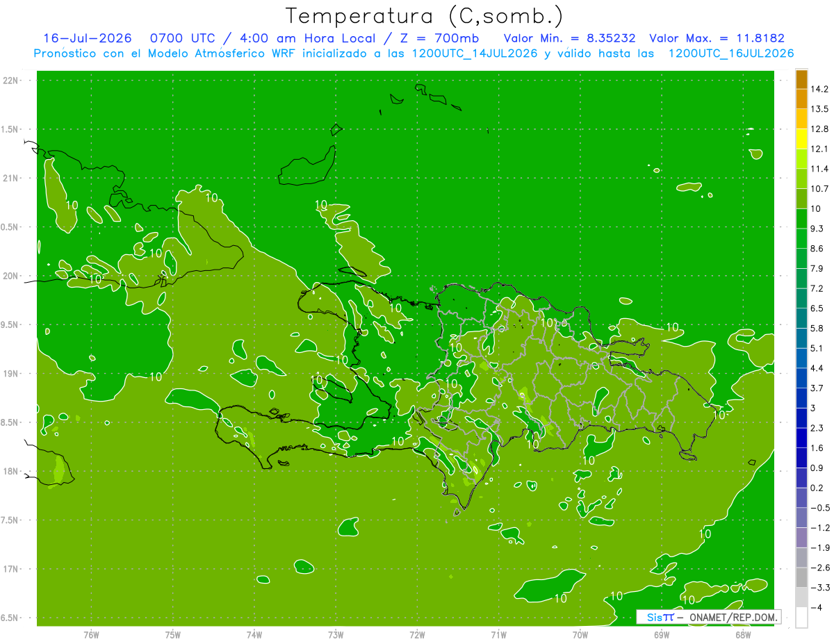
Task: Click the '5.1' colorbar value
Action: pos(817,348)
